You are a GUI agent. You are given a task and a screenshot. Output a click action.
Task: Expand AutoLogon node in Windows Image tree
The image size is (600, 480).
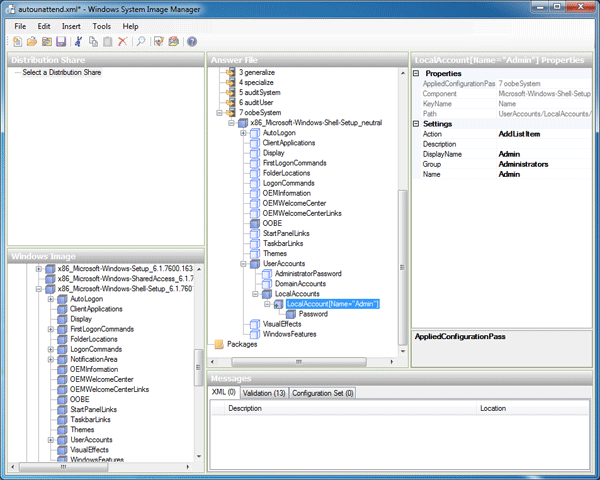50,299
